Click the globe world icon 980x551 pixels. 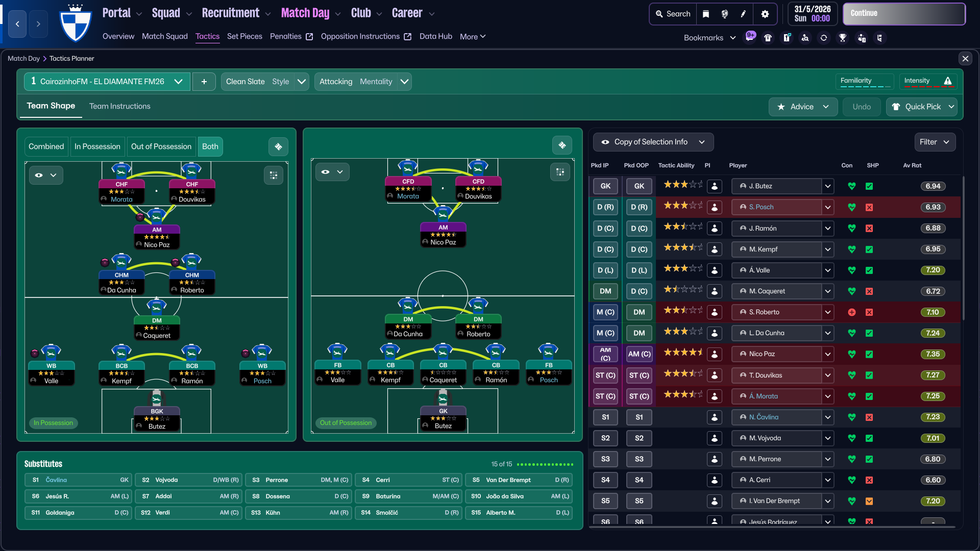[725, 14]
